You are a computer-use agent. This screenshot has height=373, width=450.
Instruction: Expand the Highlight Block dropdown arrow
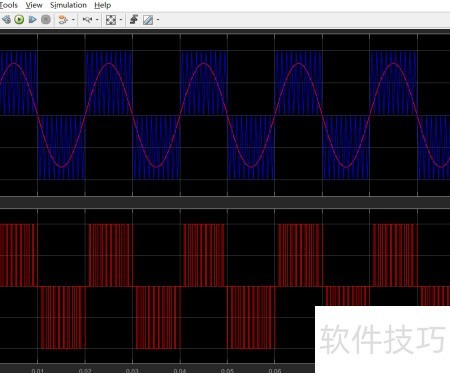[x=73, y=20]
